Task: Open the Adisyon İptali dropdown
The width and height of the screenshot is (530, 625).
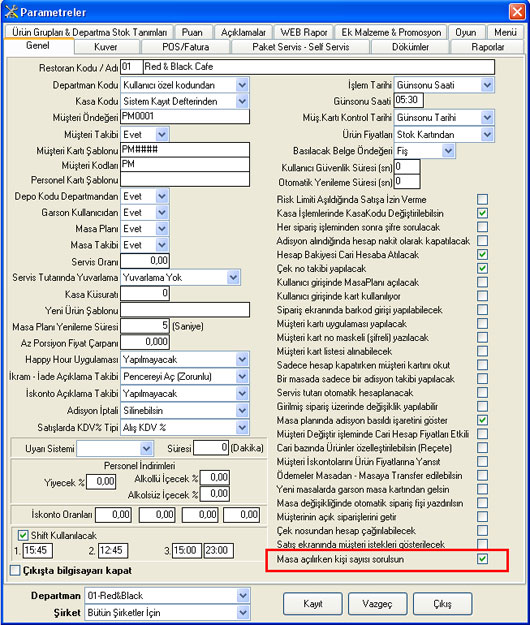Action: pyautogui.click(x=242, y=411)
